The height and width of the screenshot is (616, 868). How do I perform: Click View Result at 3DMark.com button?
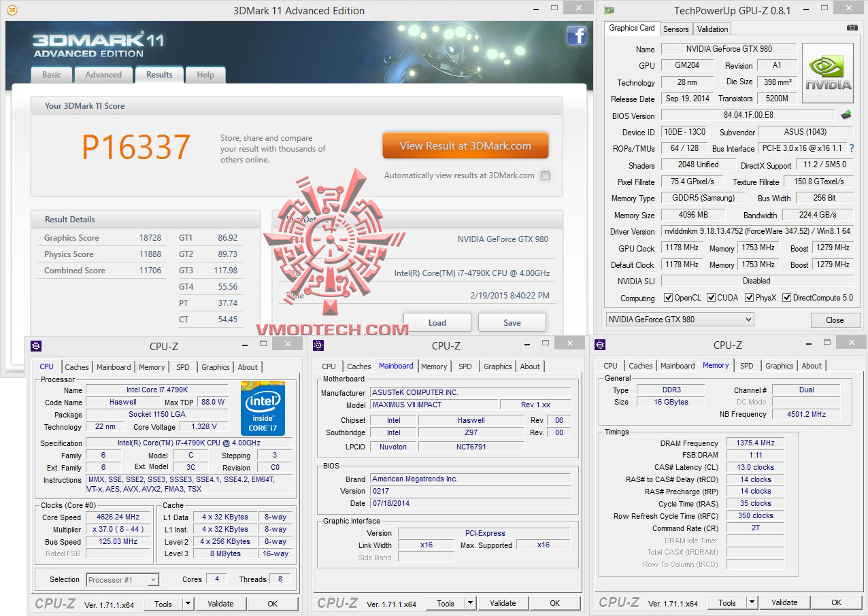465,146
